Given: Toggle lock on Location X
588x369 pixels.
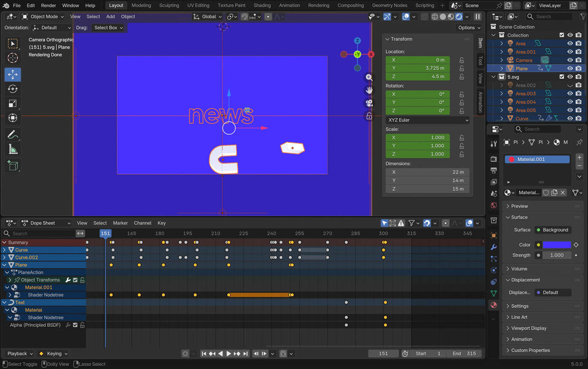Looking at the screenshot, I should (x=462, y=60).
